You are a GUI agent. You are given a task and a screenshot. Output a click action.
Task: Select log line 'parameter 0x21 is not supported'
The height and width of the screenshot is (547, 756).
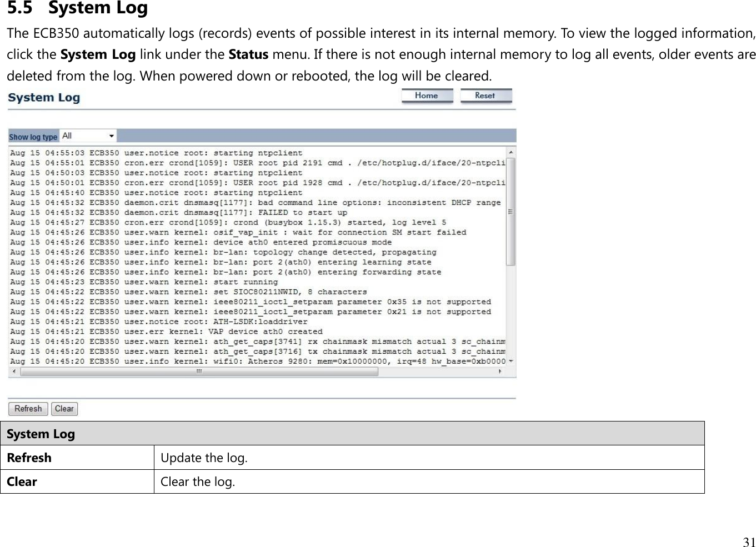(251, 312)
